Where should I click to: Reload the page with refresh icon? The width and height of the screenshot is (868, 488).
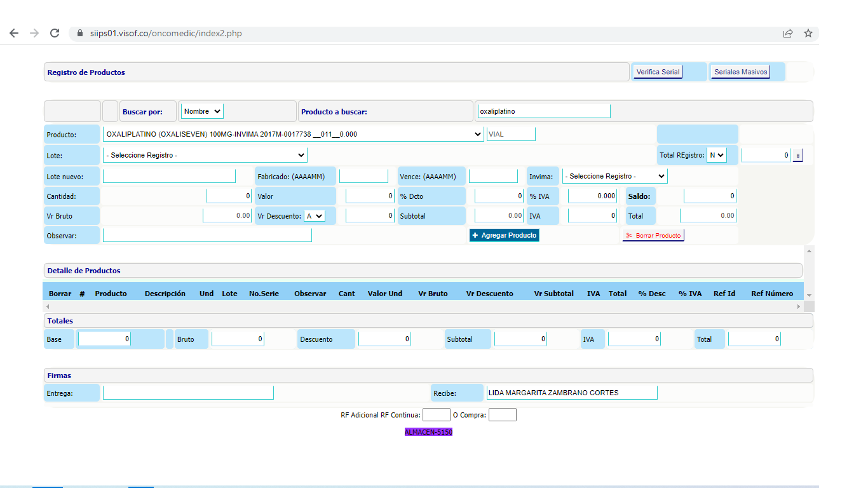pyautogui.click(x=55, y=33)
